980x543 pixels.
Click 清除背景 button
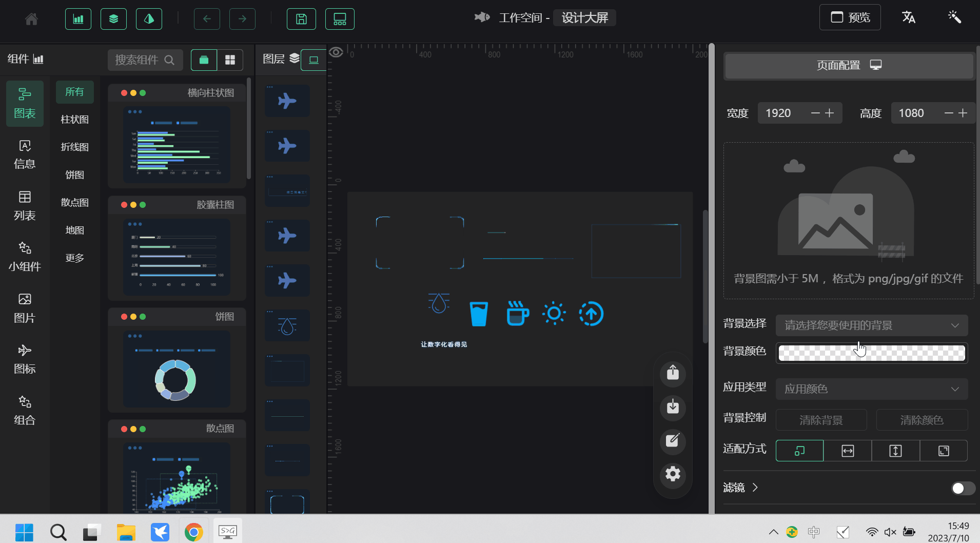pyautogui.click(x=821, y=420)
